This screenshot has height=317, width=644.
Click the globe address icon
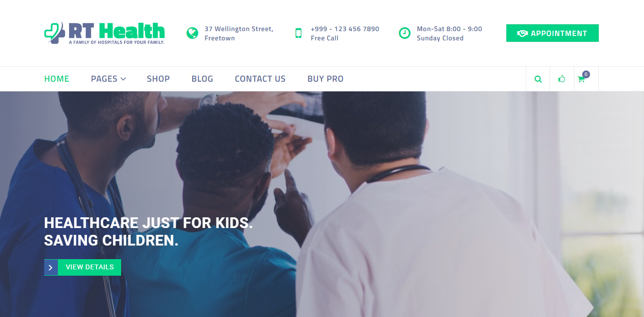pos(192,33)
